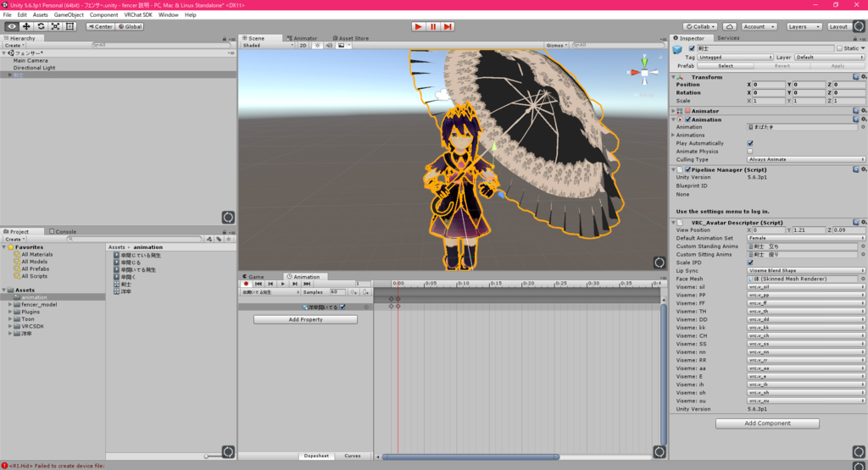
Task: Enable Animate Physics checkbox
Action: [x=750, y=151]
